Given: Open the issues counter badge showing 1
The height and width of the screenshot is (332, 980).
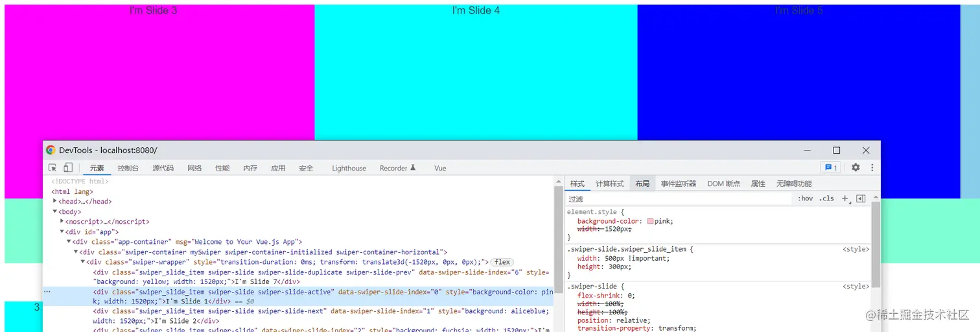Looking at the screenshot, I should [830, 167].
